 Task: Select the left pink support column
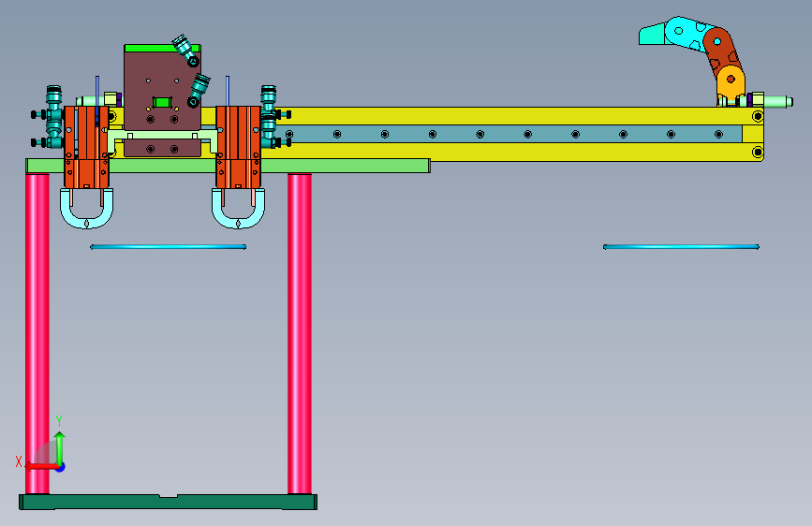click(x=37, y=334)
